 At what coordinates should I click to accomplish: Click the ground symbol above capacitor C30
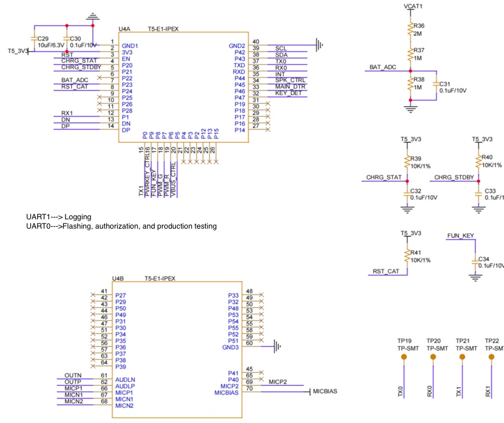pyautogui.click(x=92, y=17)
